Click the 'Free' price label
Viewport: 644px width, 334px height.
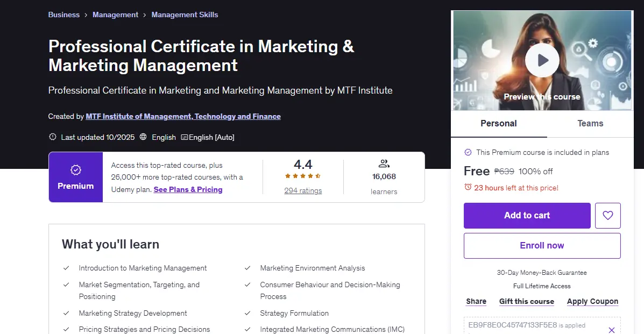(x=477, y=171)
